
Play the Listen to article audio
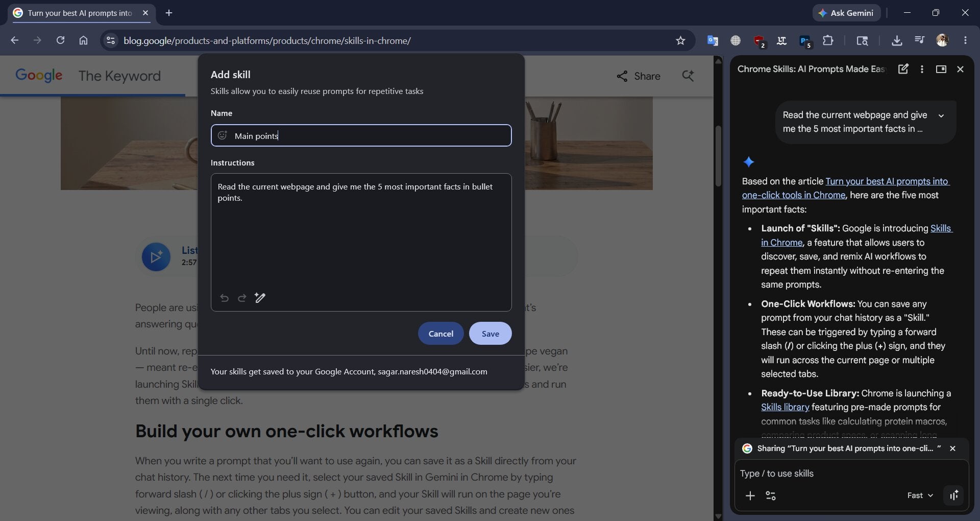click(x=156, y=256)
